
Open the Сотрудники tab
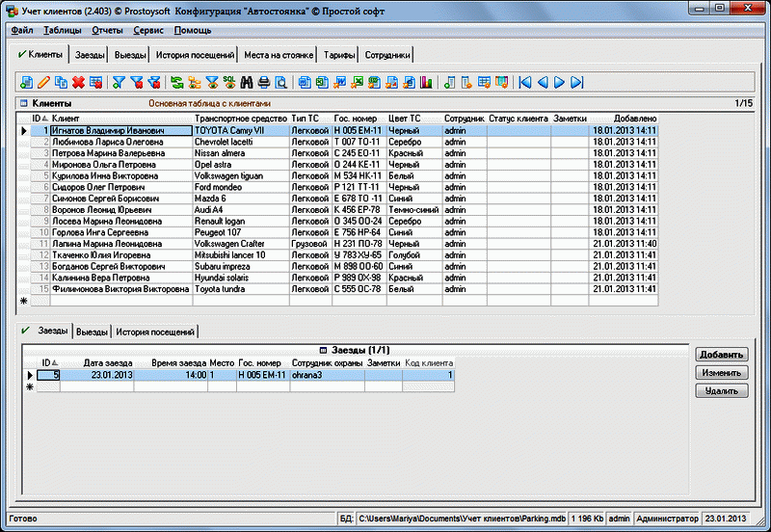tap(387, 55)
